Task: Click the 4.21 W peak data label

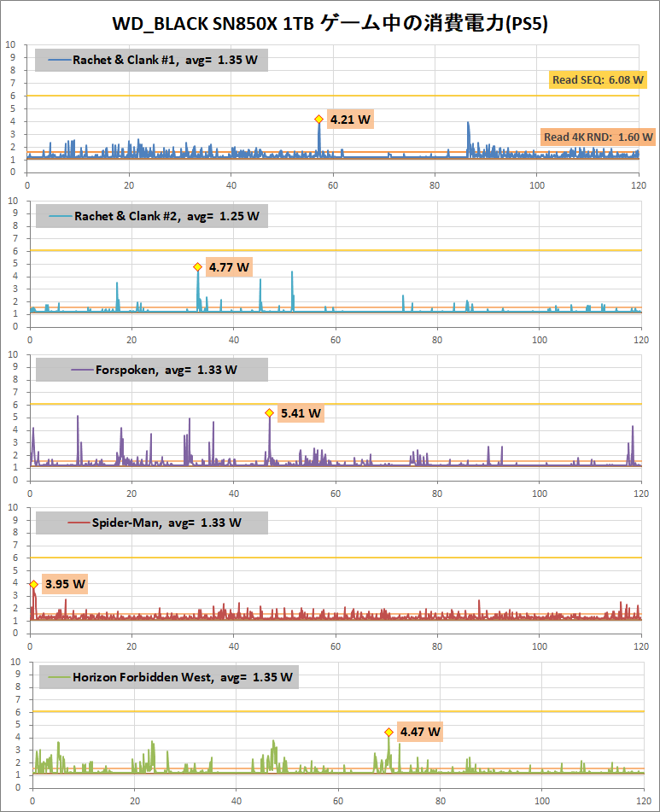Action: coord(350,120)
